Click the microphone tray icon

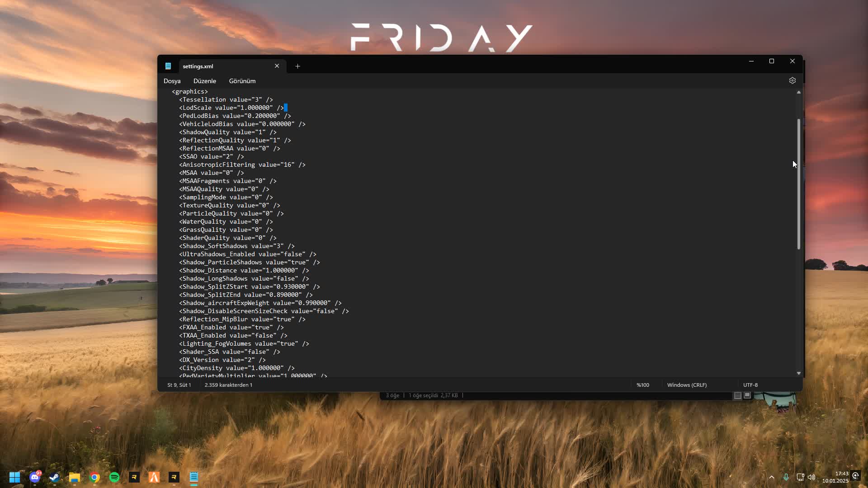(x=786, y=477)
